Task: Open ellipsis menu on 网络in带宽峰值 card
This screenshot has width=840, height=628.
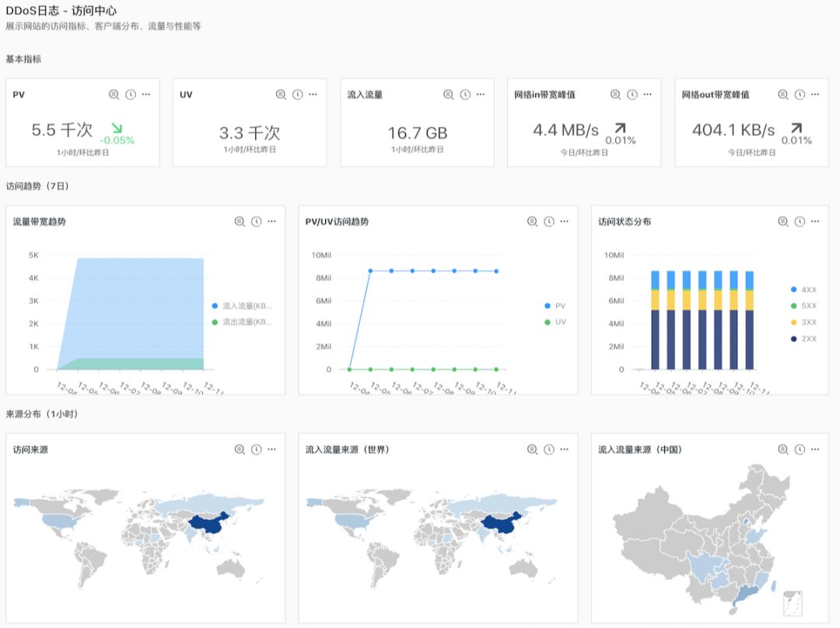Action: pos(648,94)
